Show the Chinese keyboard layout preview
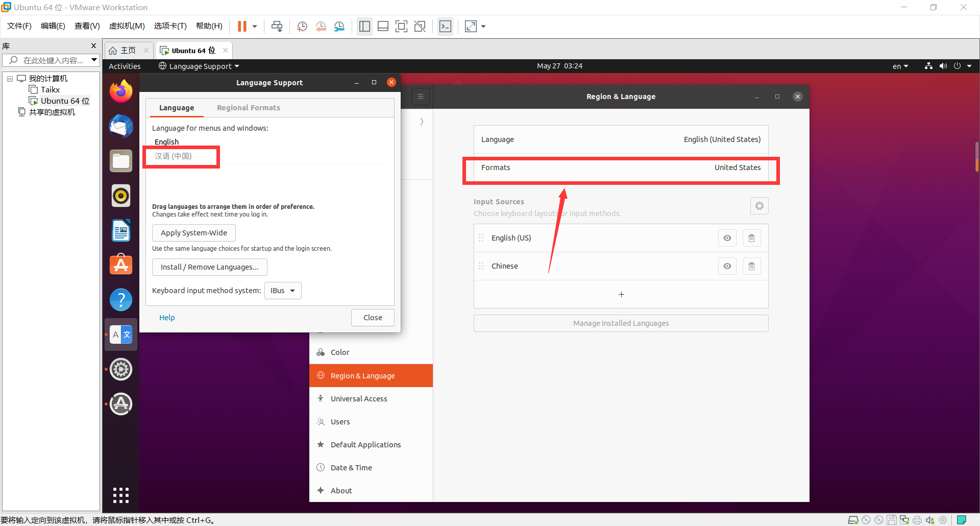 click(727, 266)
